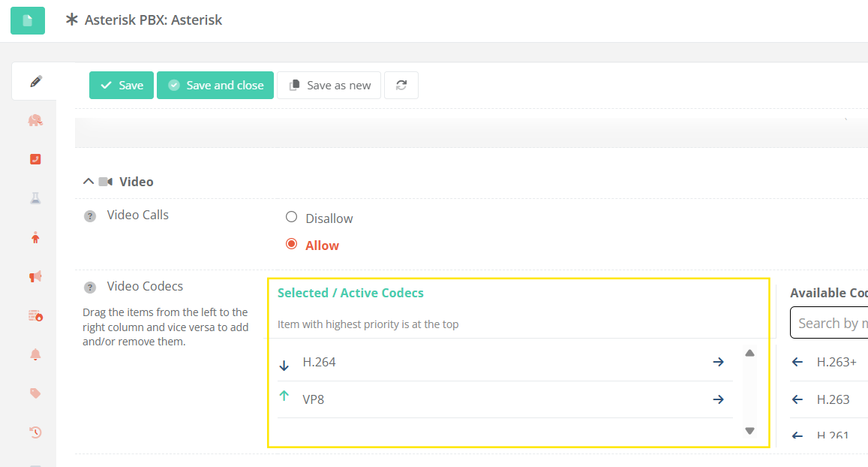This screenshot has width=868, height=467.
Task: Open the bell notifications sidebar icon
Action: coord(35,354)
